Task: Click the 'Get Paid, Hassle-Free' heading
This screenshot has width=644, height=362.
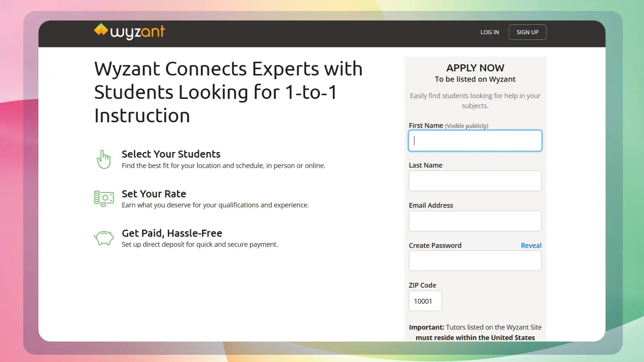Action: [172, 233]
